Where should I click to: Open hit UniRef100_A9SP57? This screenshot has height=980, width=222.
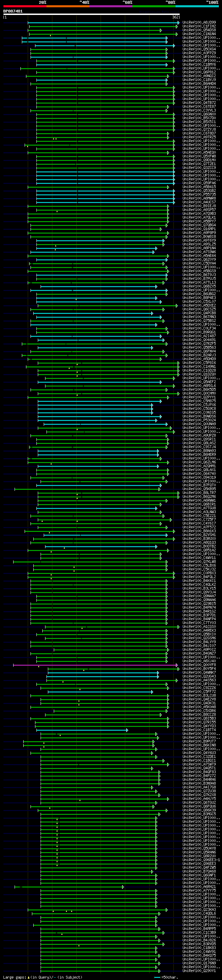point(199,210)
